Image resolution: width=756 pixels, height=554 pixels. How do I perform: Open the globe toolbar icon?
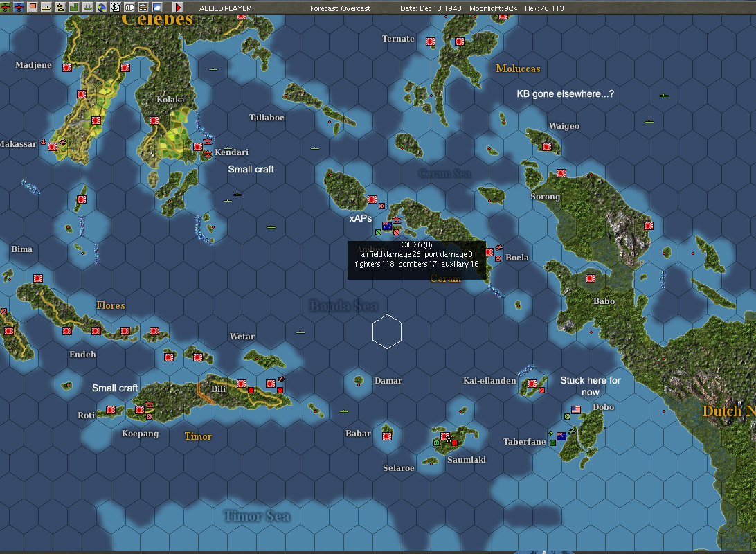pos(102,7)
